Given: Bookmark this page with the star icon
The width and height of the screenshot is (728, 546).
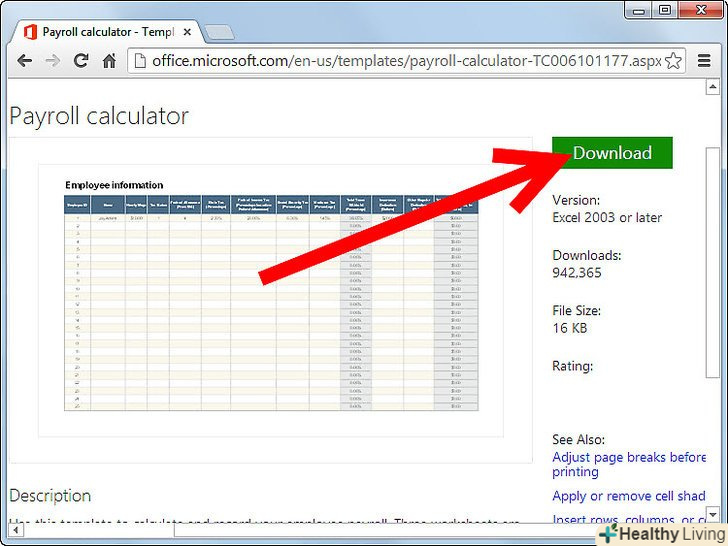Looking at the screenshot, I should tap(673, 61).
